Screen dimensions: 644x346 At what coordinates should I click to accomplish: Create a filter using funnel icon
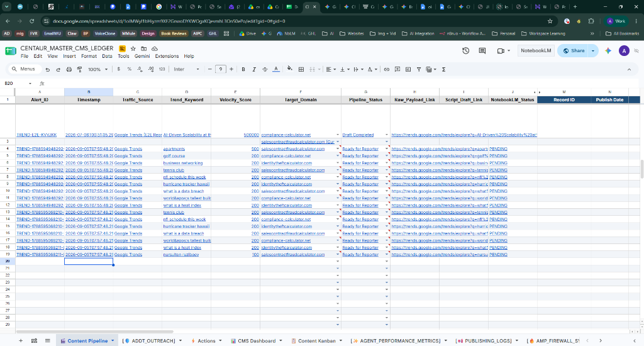coord(418,69)
